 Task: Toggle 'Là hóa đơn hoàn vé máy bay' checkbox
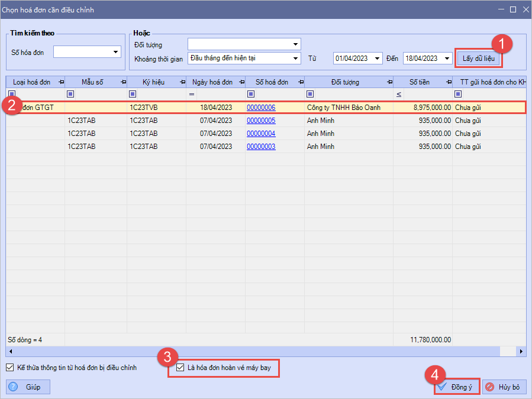[x=180, y=368]
